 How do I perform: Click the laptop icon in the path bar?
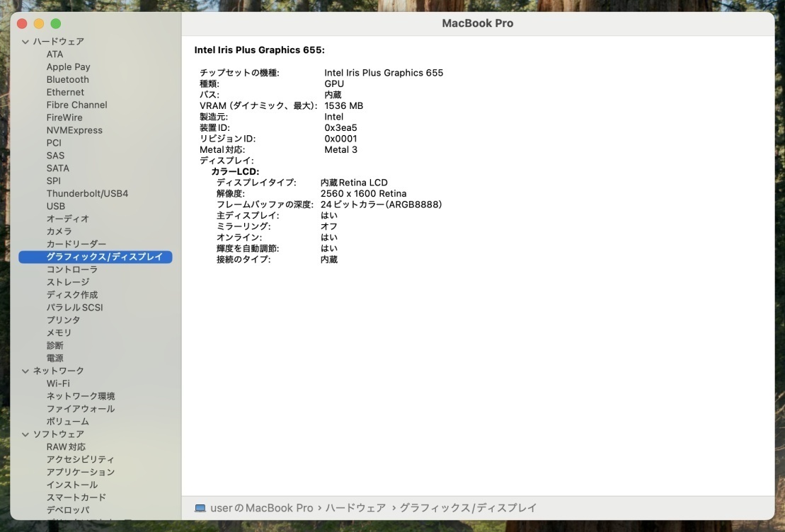(x=200, y=508)
